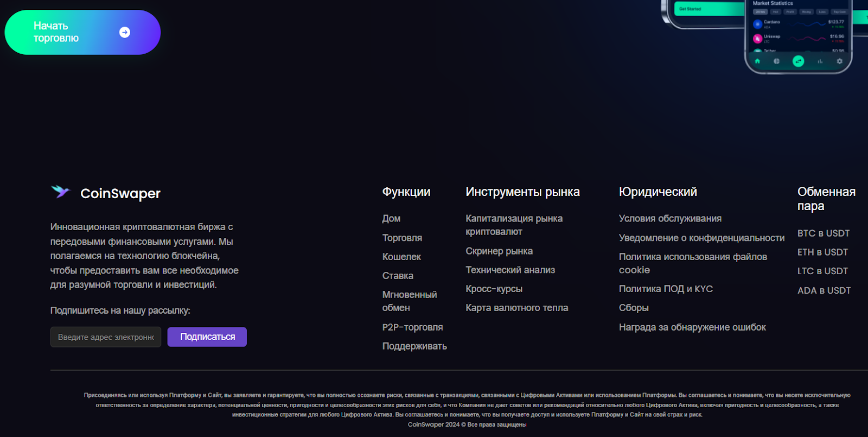View the "Кросс-курсы" page link
Image resolution: width=868 pixels, height=437 pixels.
[x=494, y=289]
